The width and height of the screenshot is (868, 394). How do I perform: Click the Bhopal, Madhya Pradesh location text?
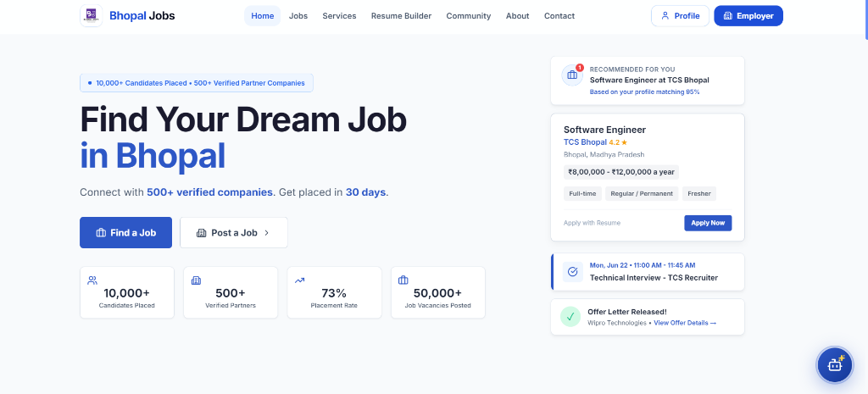pos(604,155)
